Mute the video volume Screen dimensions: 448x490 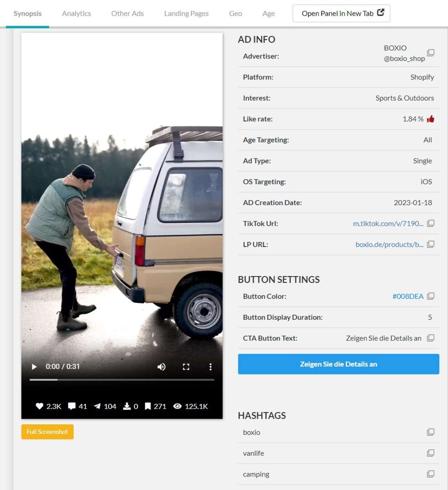[x=161, y=367]
